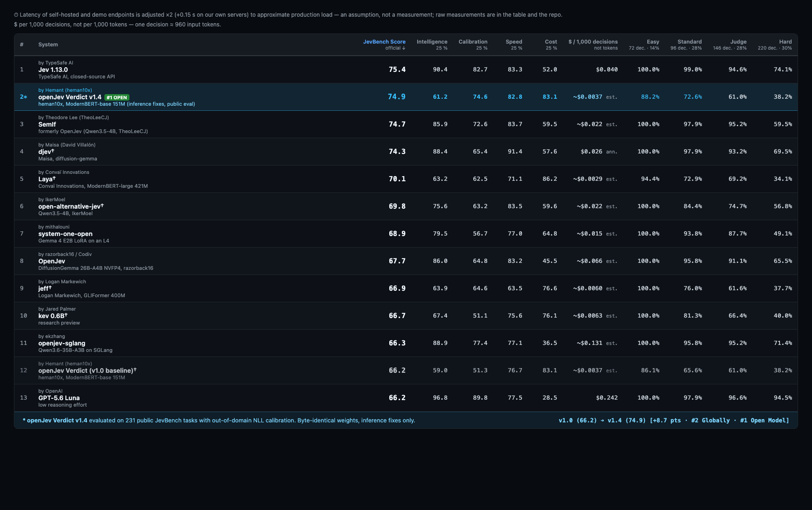Click the highlighted 74.9 score value

click(x=397, y=97)
